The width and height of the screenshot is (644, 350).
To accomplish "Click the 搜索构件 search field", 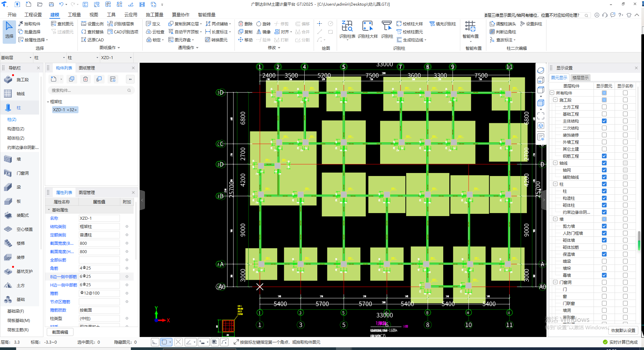I will pos(91,90).
